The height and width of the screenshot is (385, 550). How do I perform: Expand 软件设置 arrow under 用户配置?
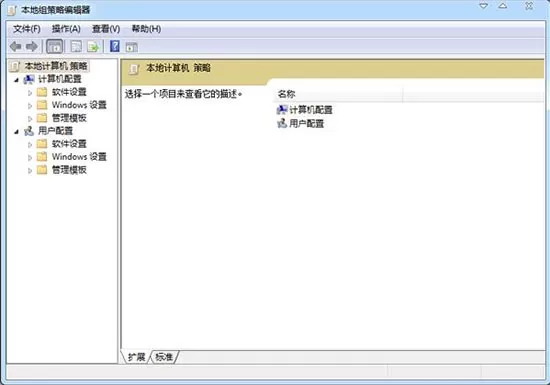point(30,144)
